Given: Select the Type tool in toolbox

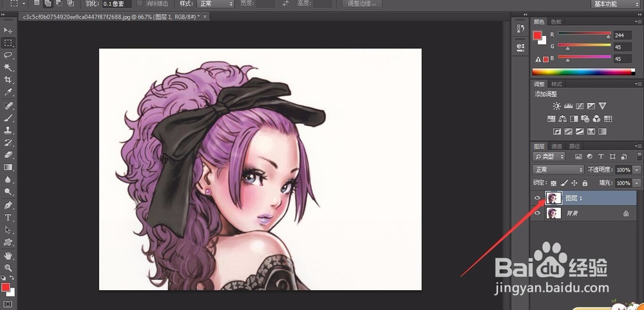Looking at the screenshot, I should [x=8, y=217].
